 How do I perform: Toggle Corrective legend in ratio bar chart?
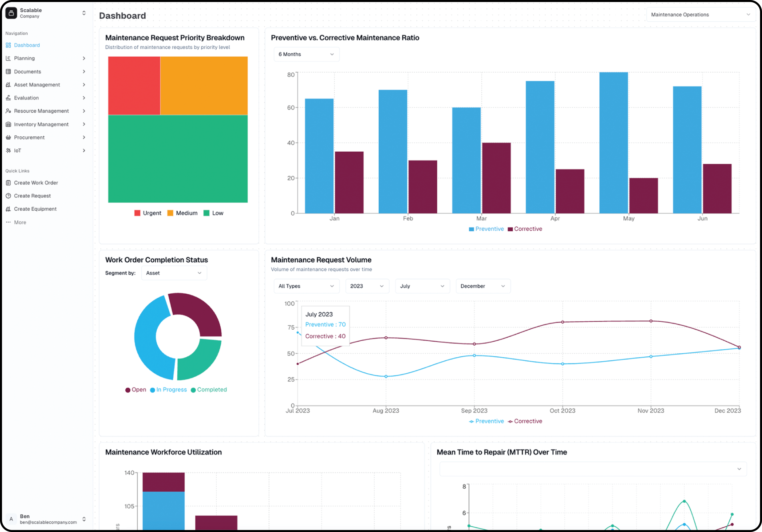pos(525,229)
